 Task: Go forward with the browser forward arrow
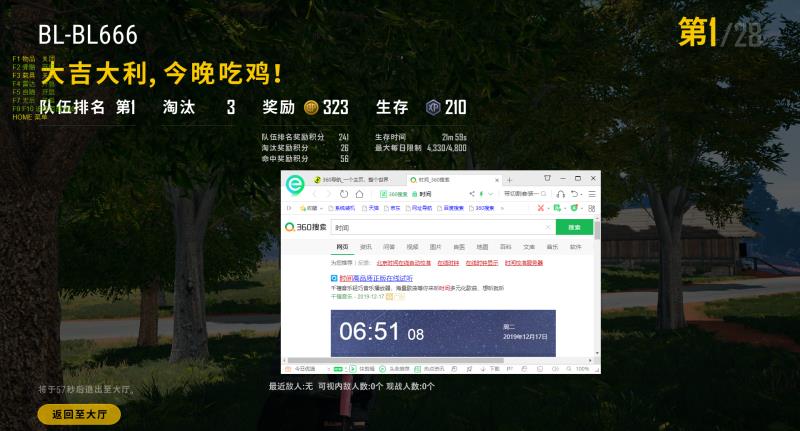coord(328,194)
